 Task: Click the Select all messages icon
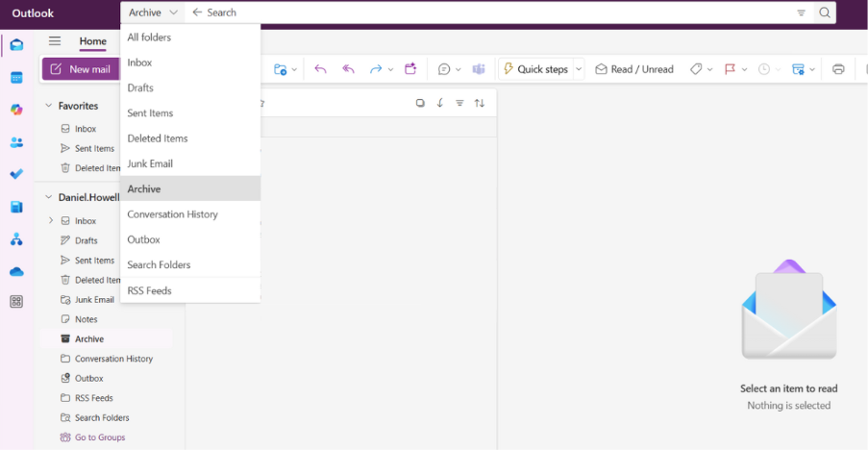(x=420, y=103)
